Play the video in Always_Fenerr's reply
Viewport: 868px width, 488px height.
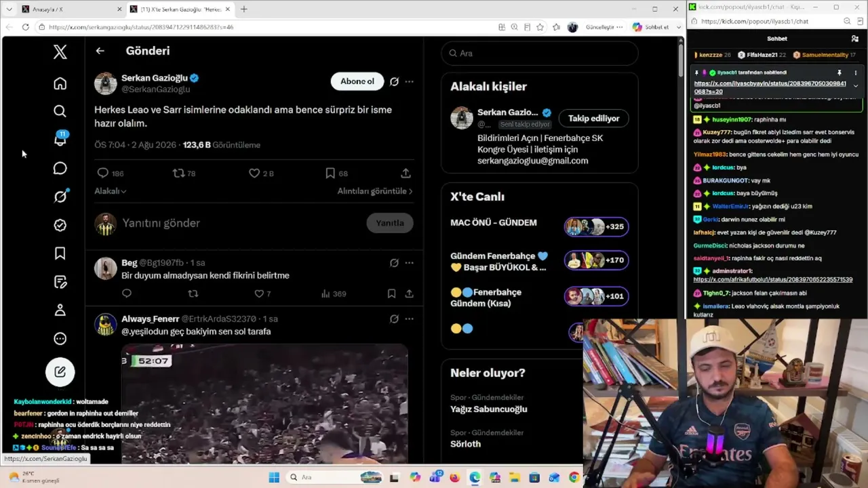[x=264, y=404]
